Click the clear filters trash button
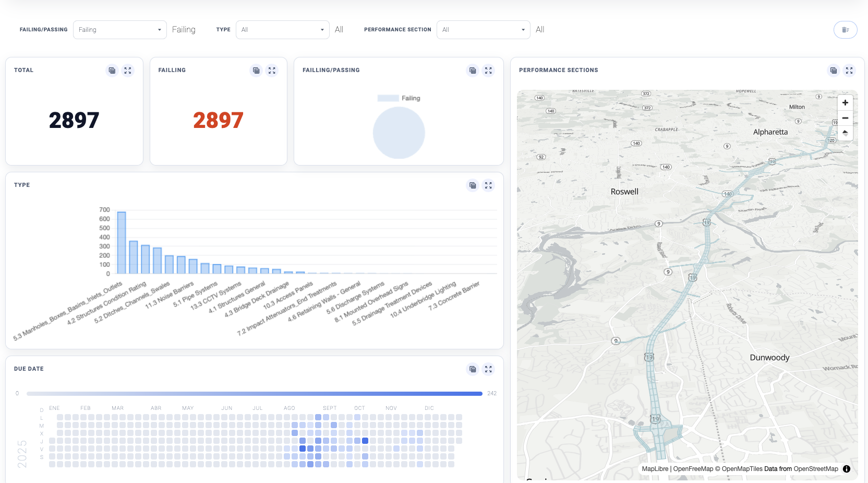The width and height of the screenshot is (868, 483). 845,30
